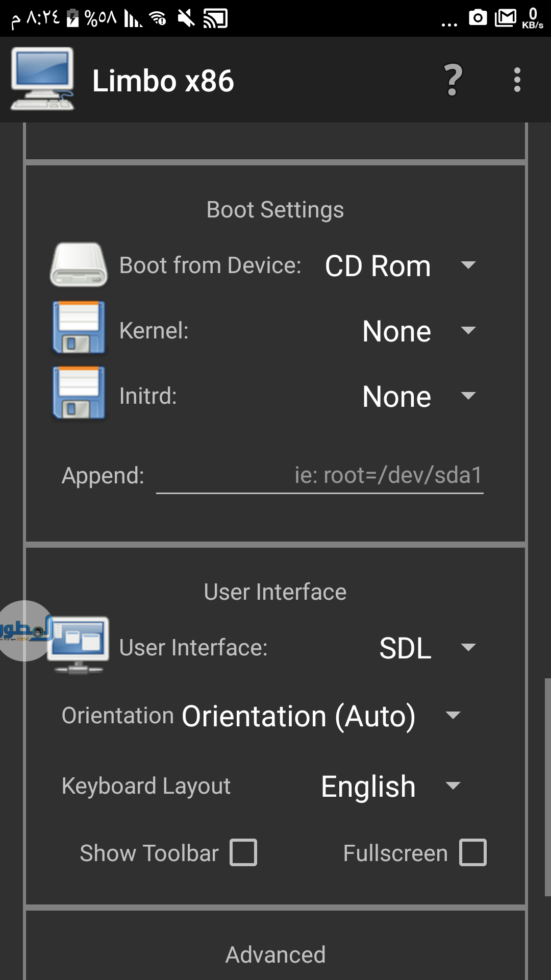Viewport: 551px width, 980px height.
Task: Tap the Append text input field
Action: (319, 476)
